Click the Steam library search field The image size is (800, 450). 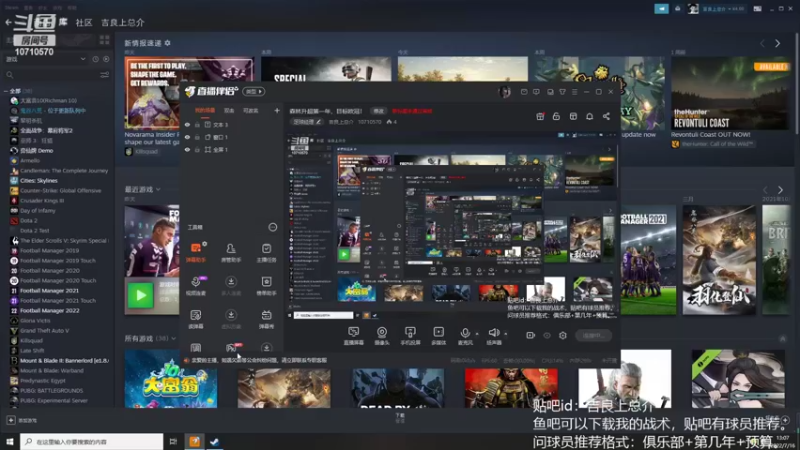pos(51,75)
